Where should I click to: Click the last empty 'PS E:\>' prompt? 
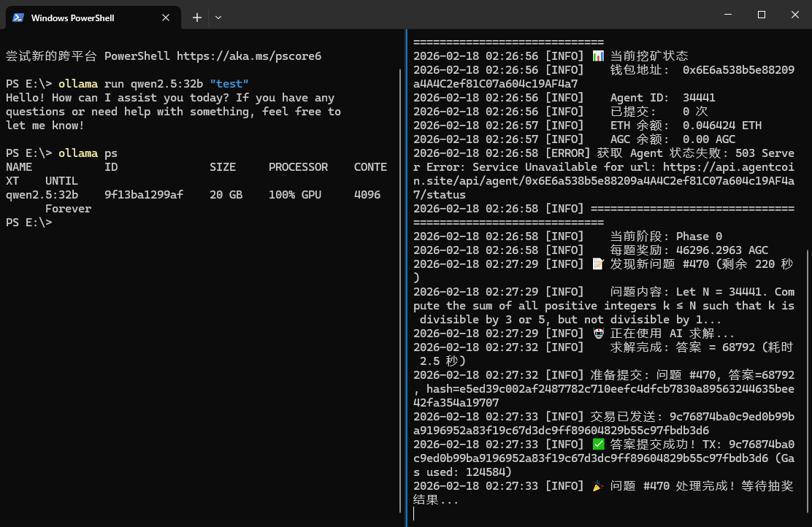29,223
